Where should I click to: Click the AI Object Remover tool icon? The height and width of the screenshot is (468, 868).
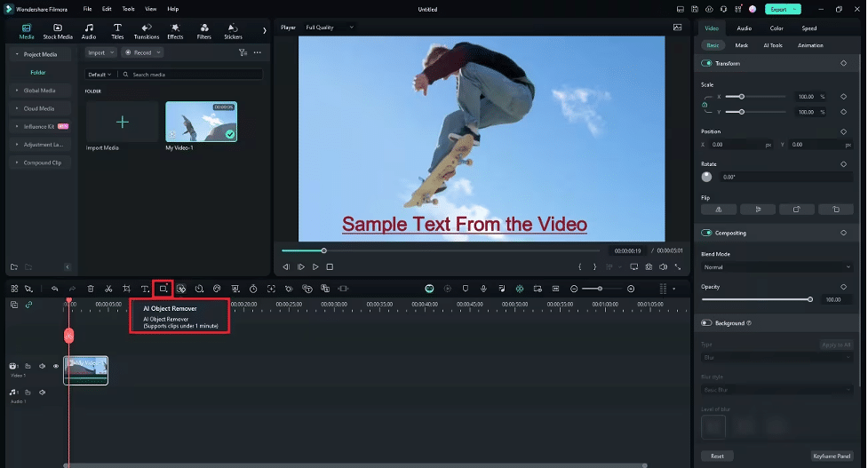[163, 289]
